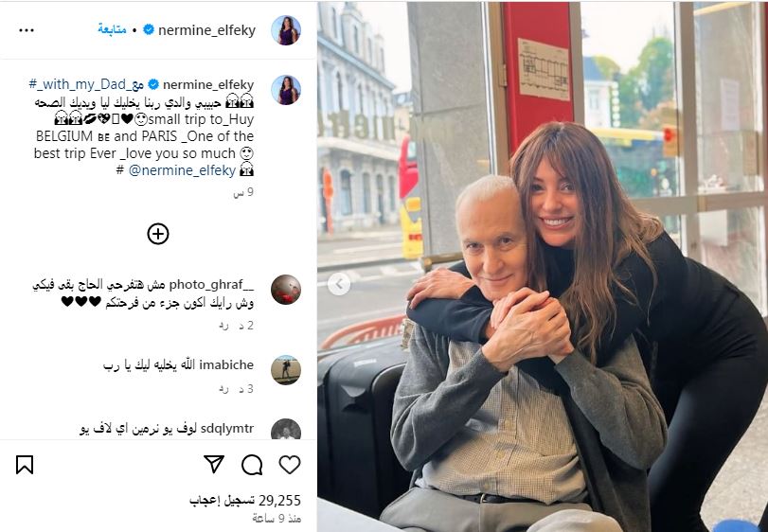Screen dimensions: 768x532
Task: Load more comments with plus circle
Action: [x=158, y=234]
